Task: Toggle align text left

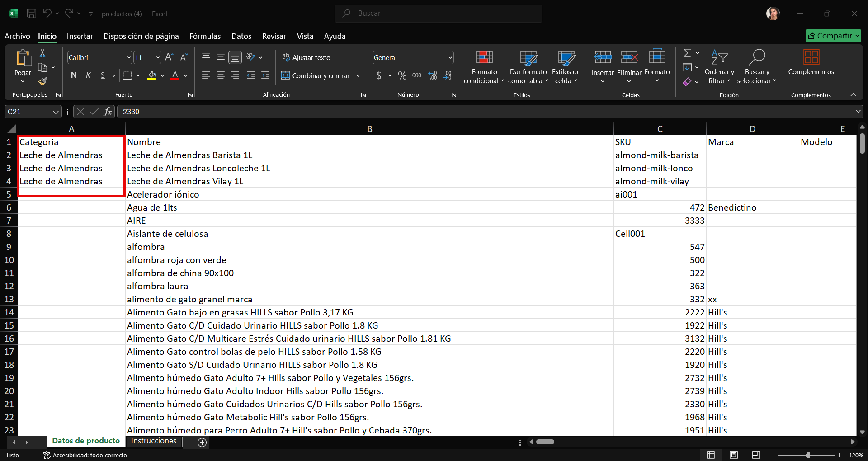Action: click(x=206, y=75)
